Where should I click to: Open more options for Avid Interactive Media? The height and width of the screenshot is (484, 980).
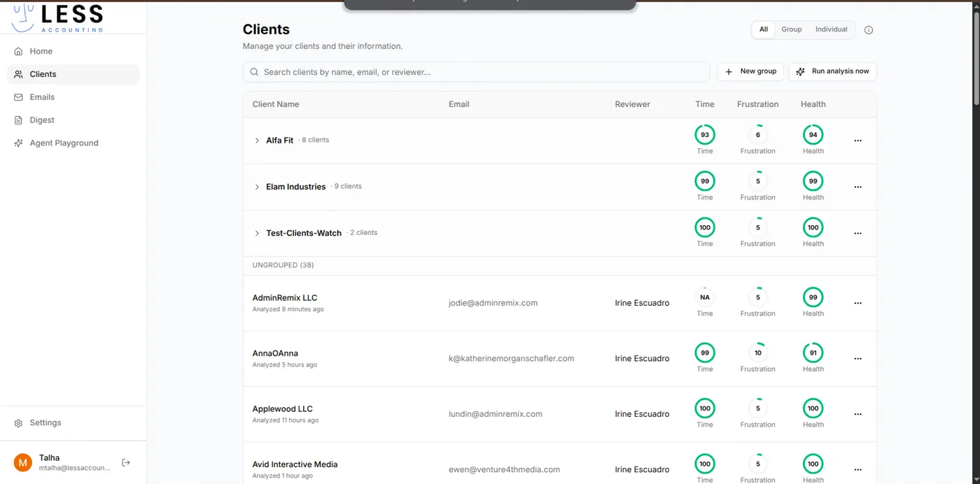[857, 469]
